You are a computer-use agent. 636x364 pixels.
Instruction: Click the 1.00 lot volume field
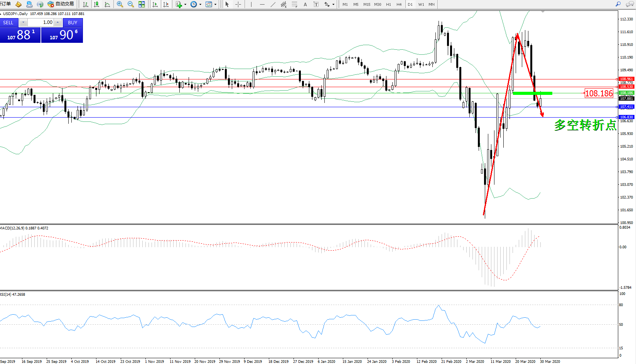pos(41,22)
